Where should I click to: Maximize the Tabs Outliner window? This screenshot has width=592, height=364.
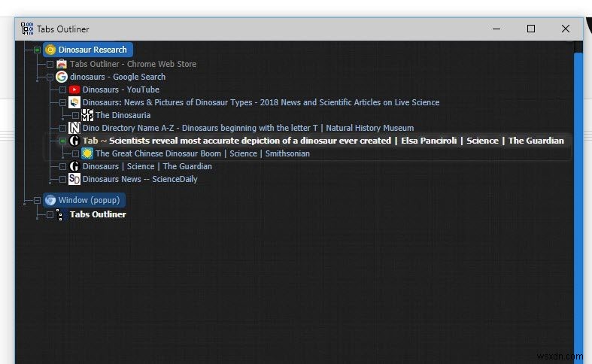coord(531,29)
